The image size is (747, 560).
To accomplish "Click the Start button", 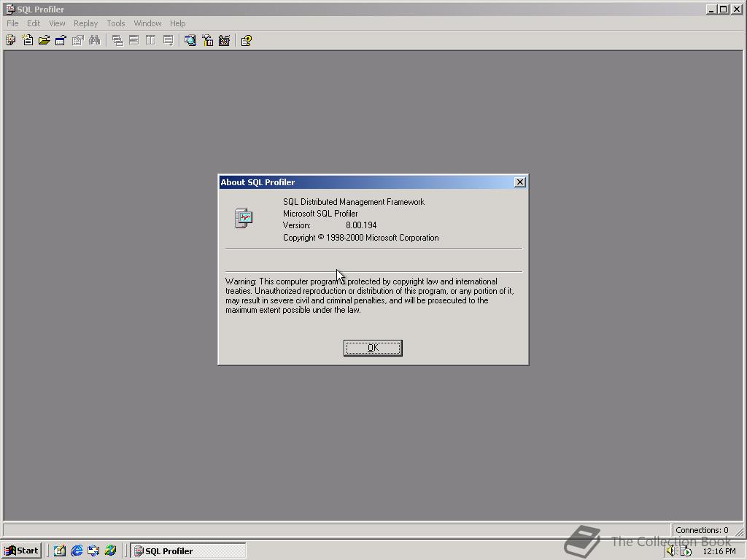I will [21, 551].
